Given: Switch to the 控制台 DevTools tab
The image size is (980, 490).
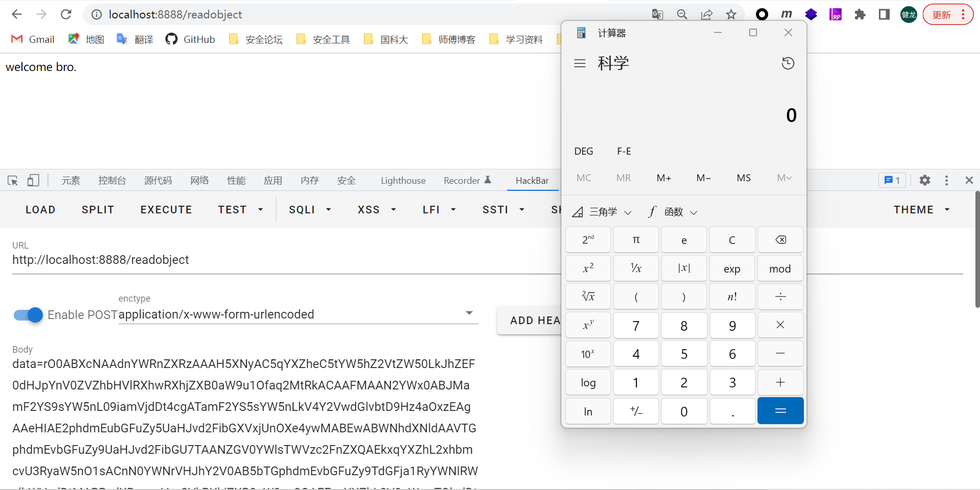Looking at the screenshot, I should pos(112,180).
